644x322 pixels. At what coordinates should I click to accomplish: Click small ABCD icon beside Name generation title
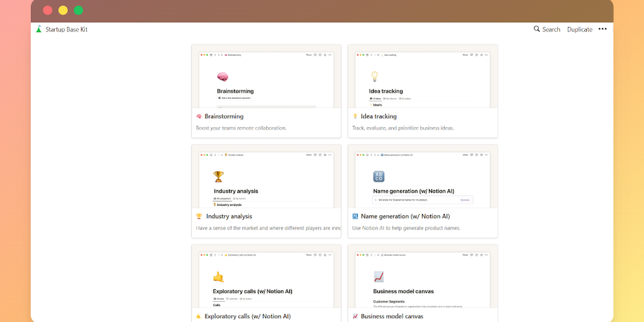pyautogui.click(x=355, y=216)
